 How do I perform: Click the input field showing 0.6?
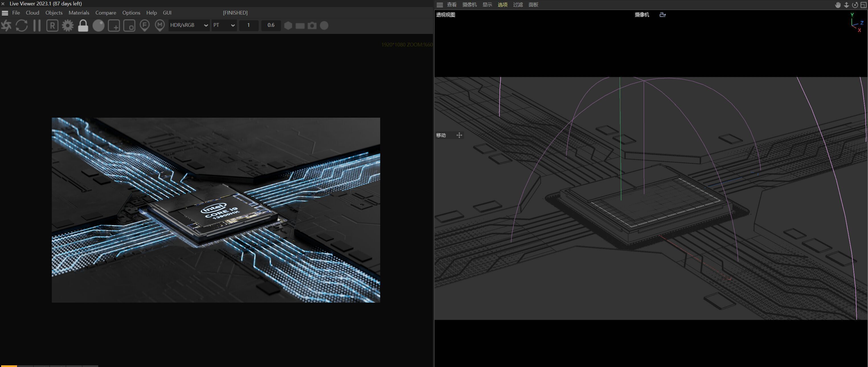(x=271, y=25)
